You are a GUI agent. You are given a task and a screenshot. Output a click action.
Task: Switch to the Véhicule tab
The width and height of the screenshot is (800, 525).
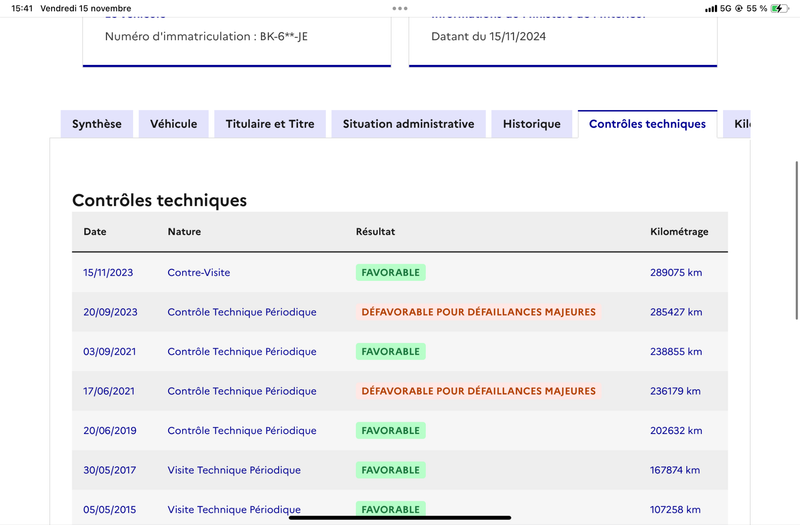pyautogui.click(x=173, y=124)
